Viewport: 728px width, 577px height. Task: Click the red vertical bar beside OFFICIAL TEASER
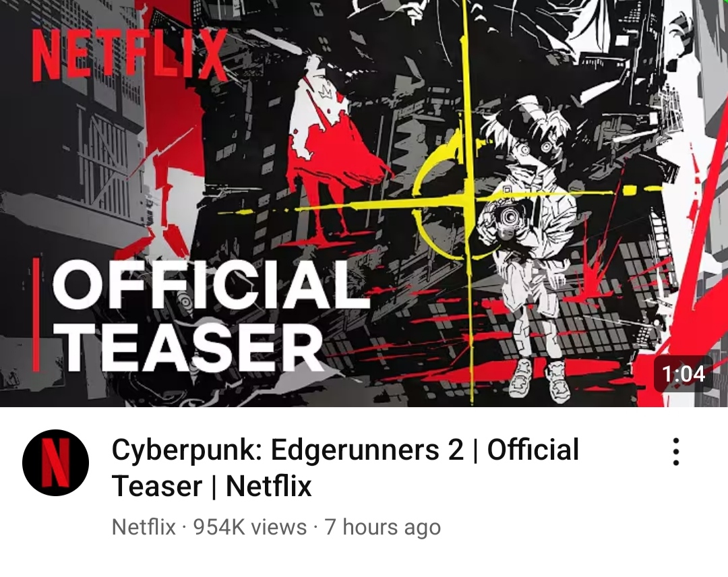36,314
